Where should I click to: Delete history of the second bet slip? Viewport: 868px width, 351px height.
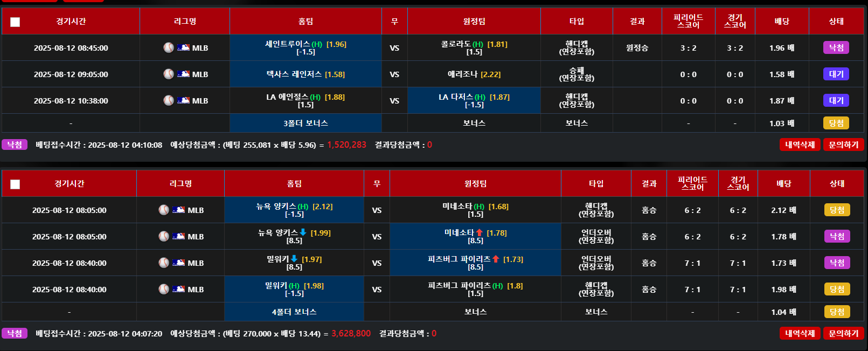[x=800, y=333]
